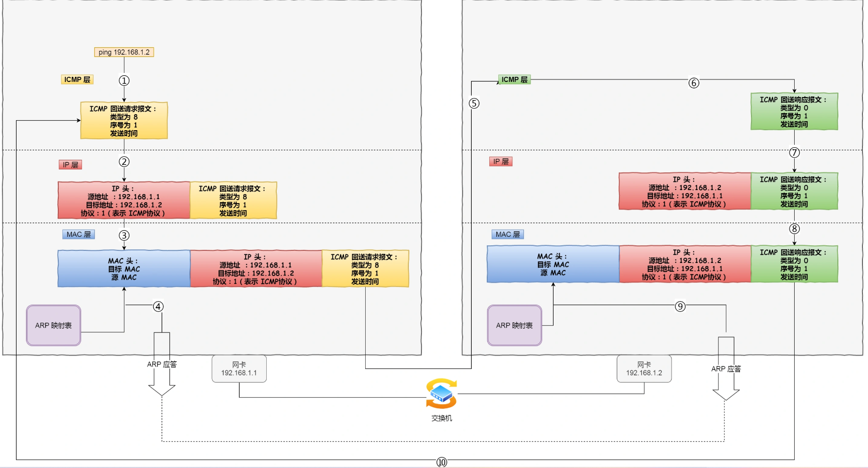Click the left host's 'ARP 映射表' box

tap(54, 325)
